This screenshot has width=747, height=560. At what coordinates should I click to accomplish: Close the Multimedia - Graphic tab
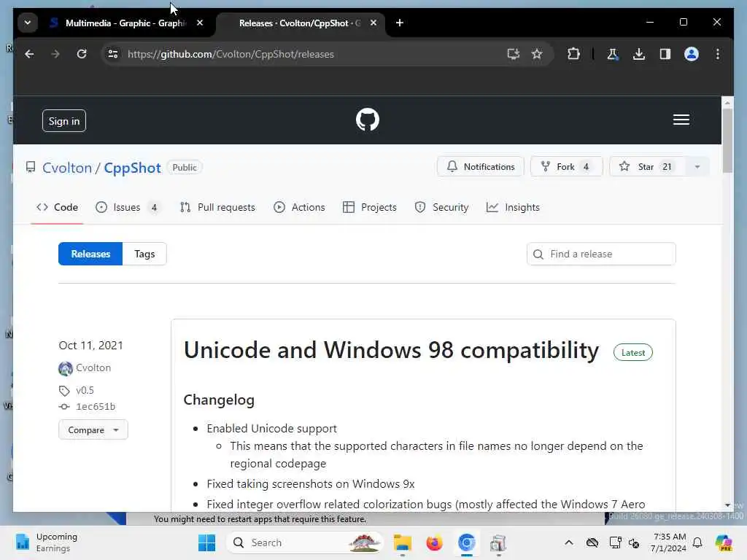[x=200, y=23]
